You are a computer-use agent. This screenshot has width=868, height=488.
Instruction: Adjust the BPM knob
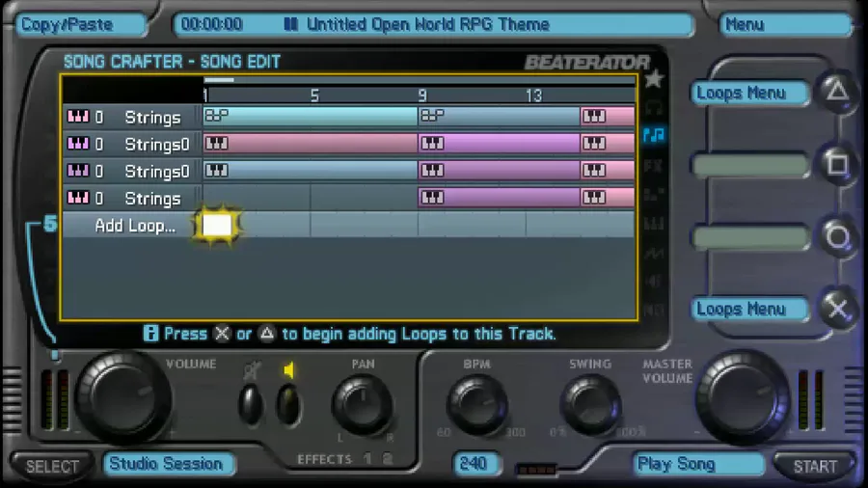pyautogui.click(x=476, y=404)
